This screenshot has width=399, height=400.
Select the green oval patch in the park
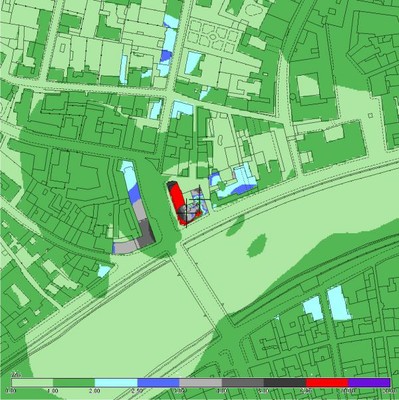[257, 245]
